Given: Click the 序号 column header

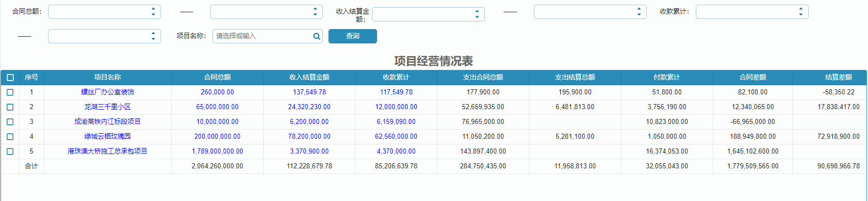Looking at the screenshot, I should pyautogui.click(x=31, y=78).
